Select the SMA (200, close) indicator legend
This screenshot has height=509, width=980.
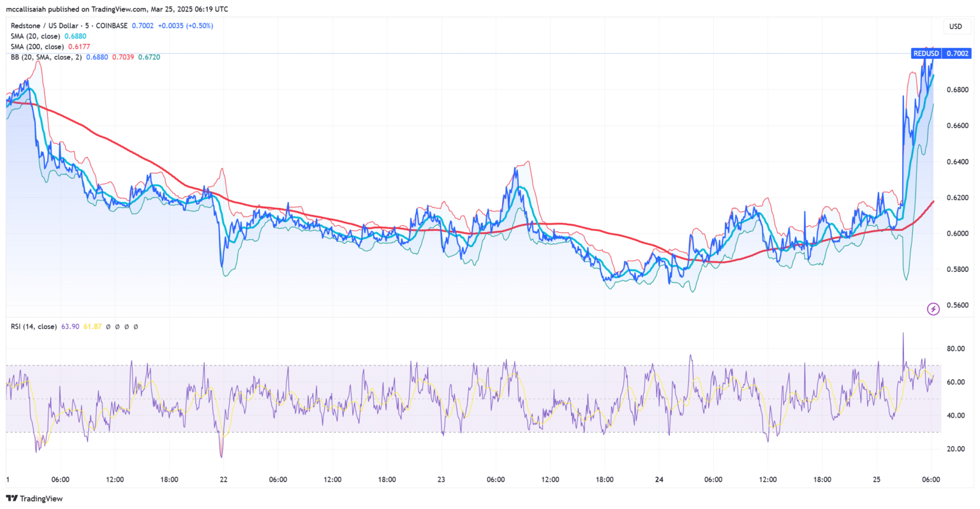tap(38, 47)
